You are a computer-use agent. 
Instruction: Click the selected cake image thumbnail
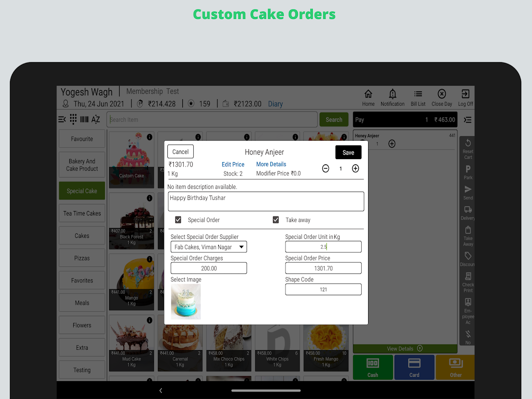(186, 302)
